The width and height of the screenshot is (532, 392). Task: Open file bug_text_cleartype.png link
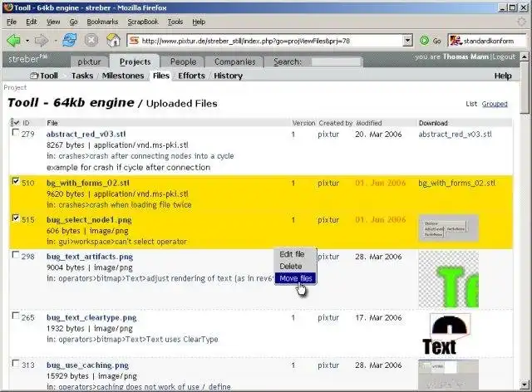pos(91,317)
